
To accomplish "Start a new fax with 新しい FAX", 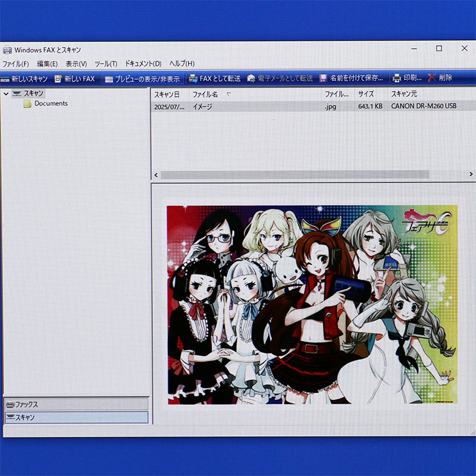I will point(58,79).
